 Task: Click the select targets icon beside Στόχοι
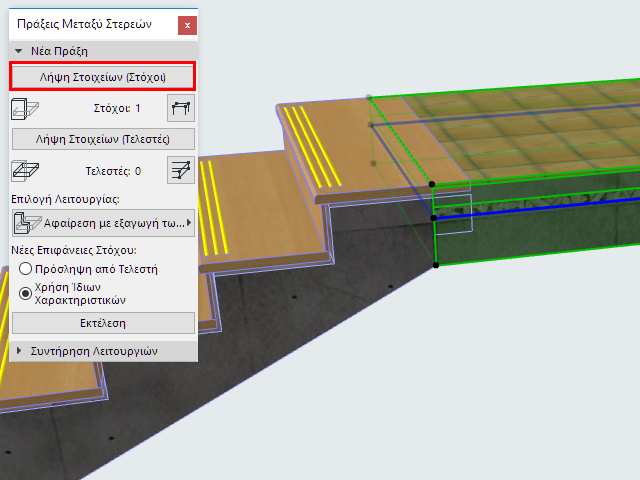[x=181, y=108]
